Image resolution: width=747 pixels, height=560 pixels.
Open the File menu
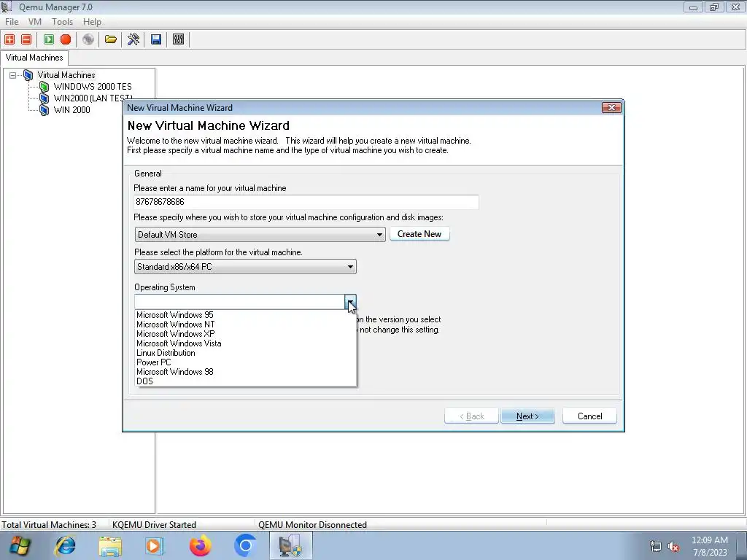(12, 22)
